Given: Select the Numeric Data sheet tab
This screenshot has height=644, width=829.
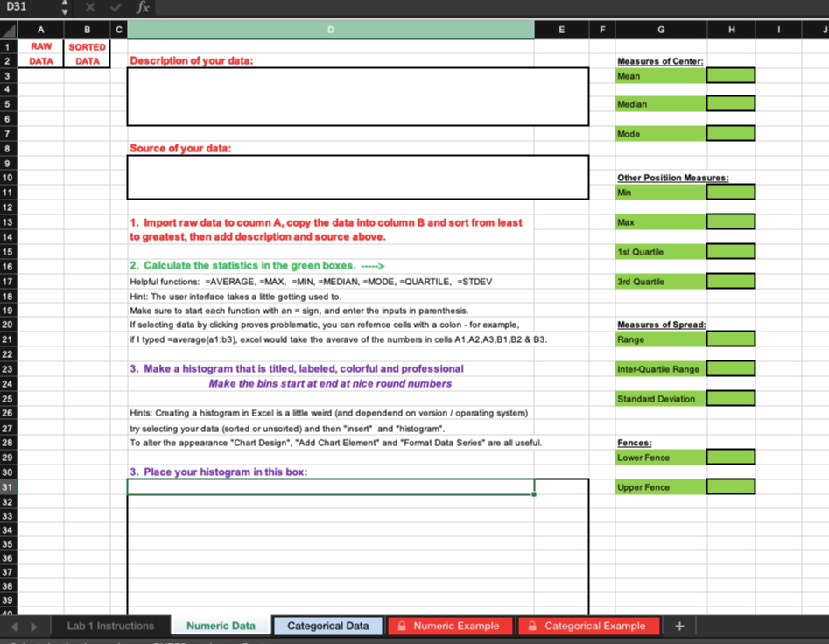Looking at the screenshot, I should (x=221, y=626).
